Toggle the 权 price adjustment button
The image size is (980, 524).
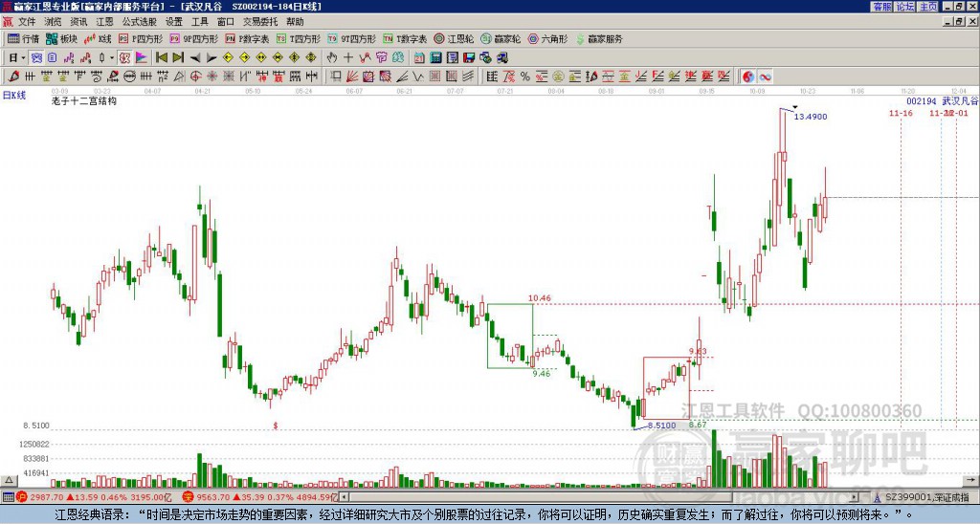tap(124, 57)
